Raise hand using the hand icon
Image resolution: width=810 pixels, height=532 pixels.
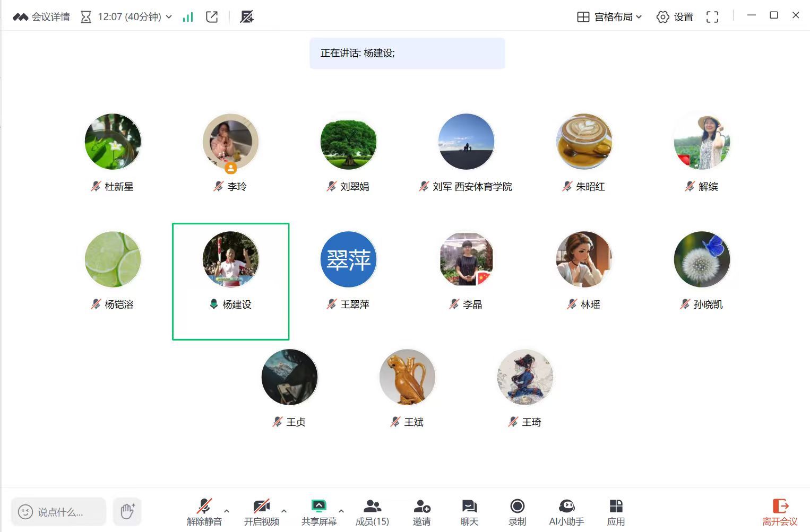(x=127, y=511)
